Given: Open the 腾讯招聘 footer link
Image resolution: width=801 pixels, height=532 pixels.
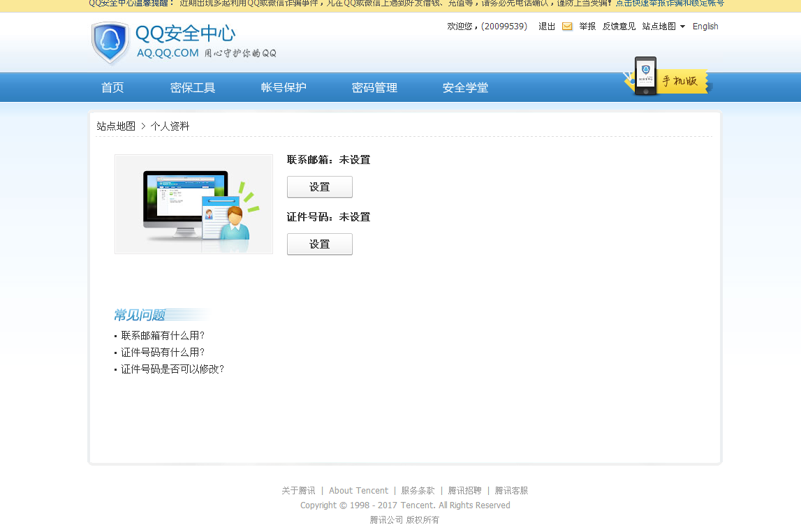Looking at the screenshot, I should pos(465,491).
